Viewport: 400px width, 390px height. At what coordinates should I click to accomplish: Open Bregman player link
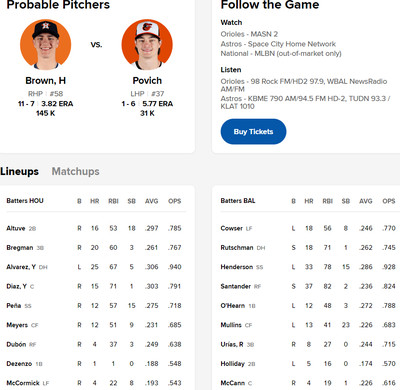pos(20,248)
